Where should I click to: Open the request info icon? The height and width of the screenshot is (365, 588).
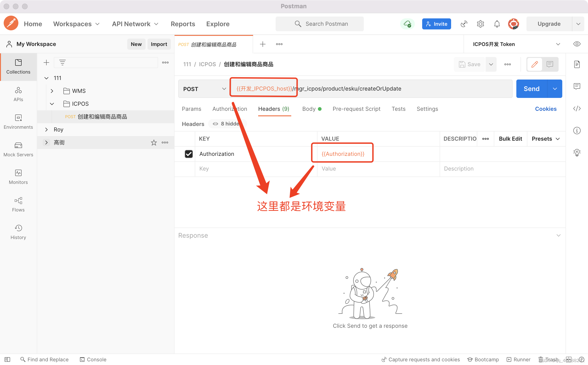pyautogui.click(x=577, y=131)
